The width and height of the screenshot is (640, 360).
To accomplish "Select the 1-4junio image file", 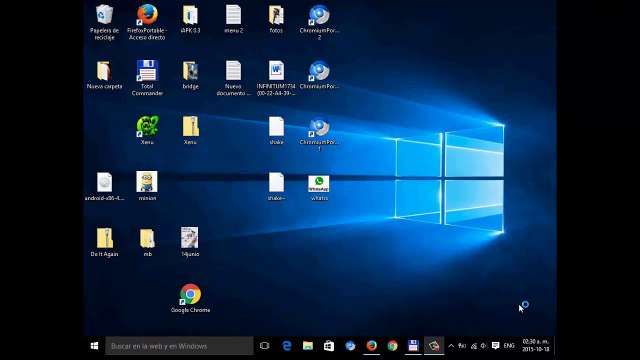I will tap(190, 242).
